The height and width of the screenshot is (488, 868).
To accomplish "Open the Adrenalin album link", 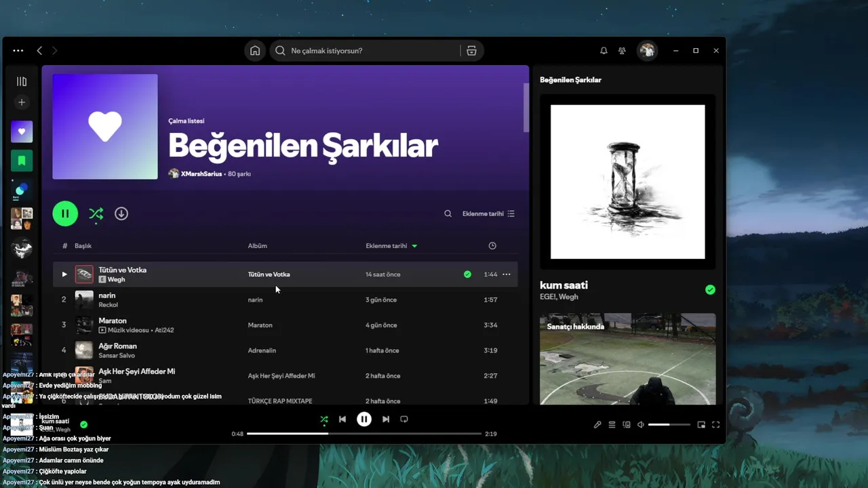I will coord(262,350).
